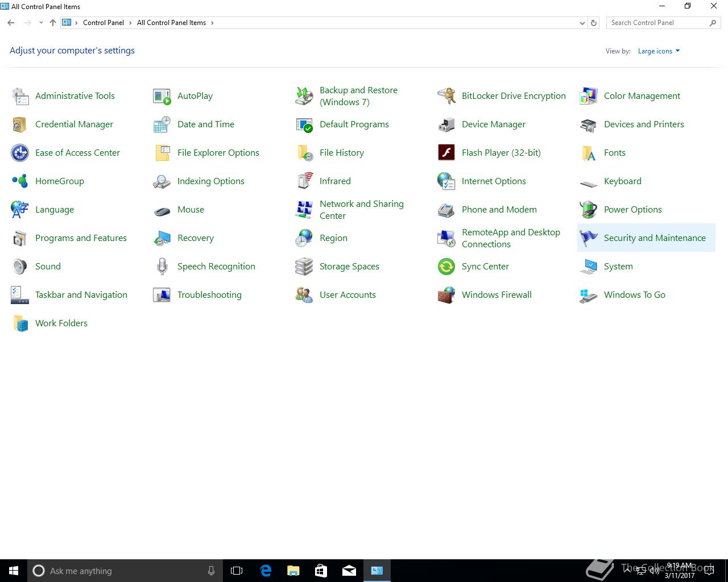The height and width of the screenshot is (582, 728).
Task: Open the Windows To Go link
Action: (635, 295)
